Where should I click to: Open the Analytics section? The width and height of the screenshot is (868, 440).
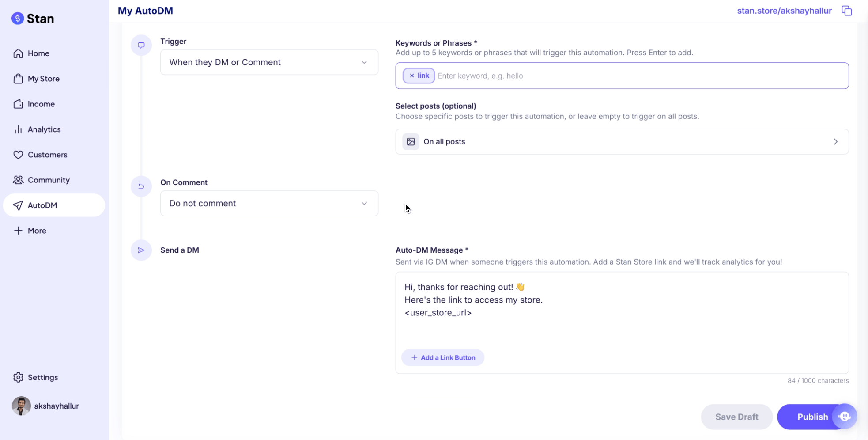[44, 129]
